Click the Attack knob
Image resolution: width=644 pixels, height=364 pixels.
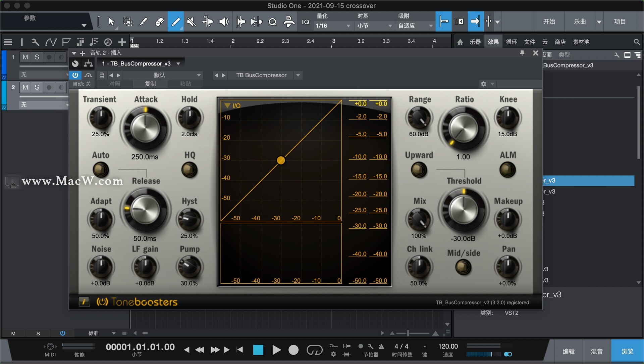click(x=145, y=128)
